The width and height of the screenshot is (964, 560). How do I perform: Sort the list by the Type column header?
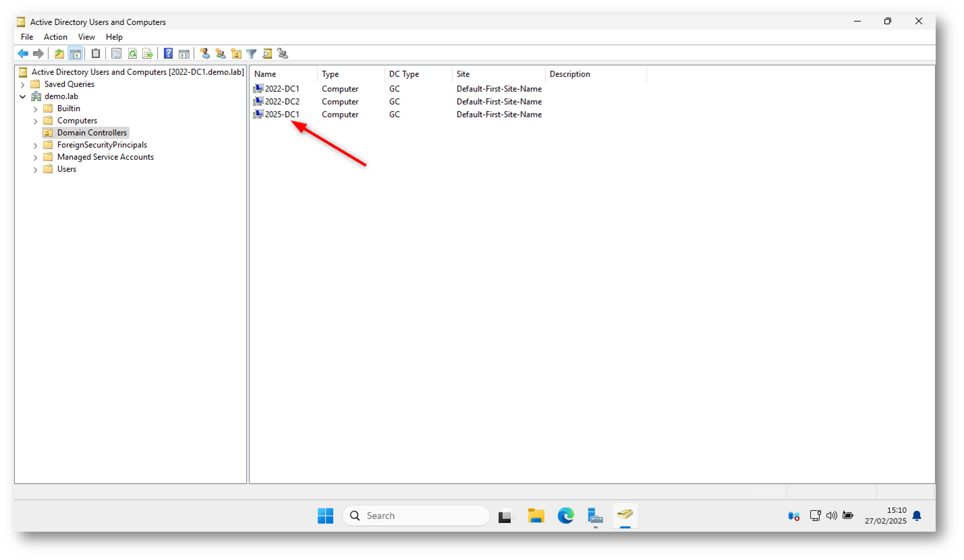pos(351,74)
